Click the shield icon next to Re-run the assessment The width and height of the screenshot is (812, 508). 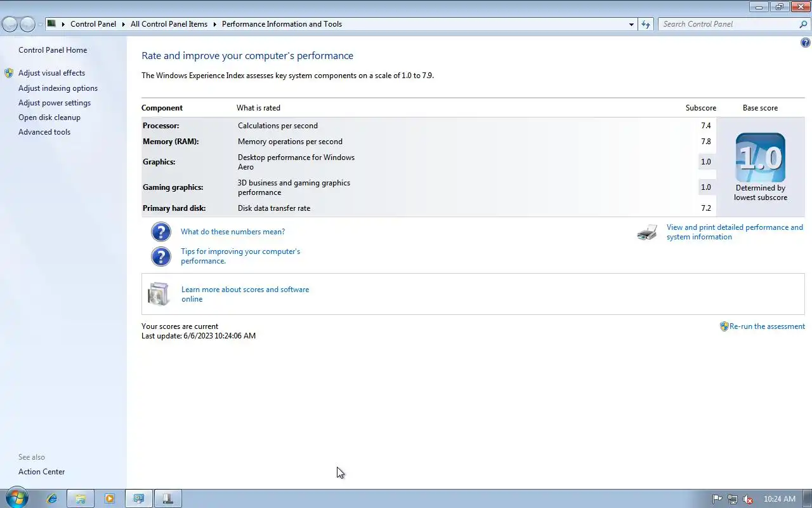[724, 326]
